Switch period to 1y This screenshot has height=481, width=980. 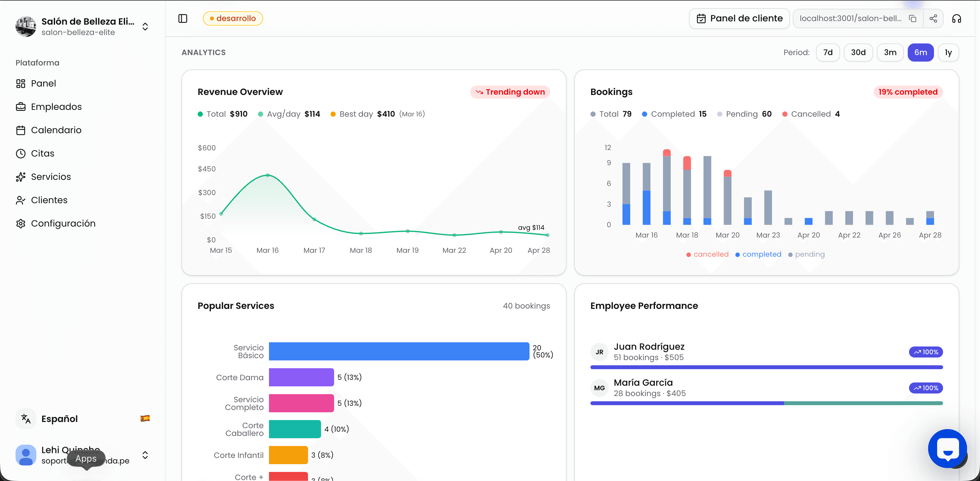[x=948, y=53]
